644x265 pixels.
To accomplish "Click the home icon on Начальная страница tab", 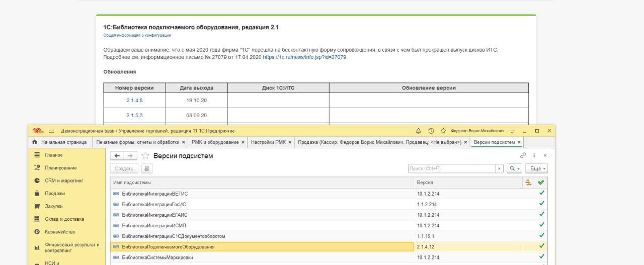I will (x=35, y=142).
